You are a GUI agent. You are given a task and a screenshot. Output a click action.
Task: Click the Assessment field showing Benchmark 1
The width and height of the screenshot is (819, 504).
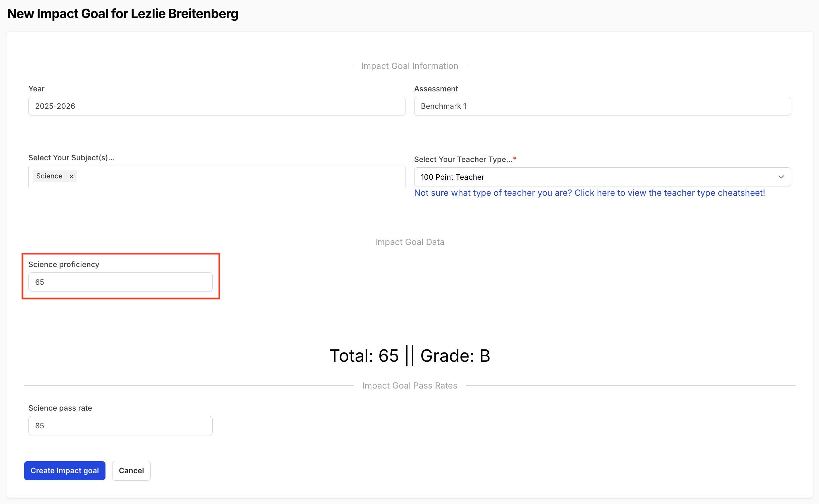(602, 106)
